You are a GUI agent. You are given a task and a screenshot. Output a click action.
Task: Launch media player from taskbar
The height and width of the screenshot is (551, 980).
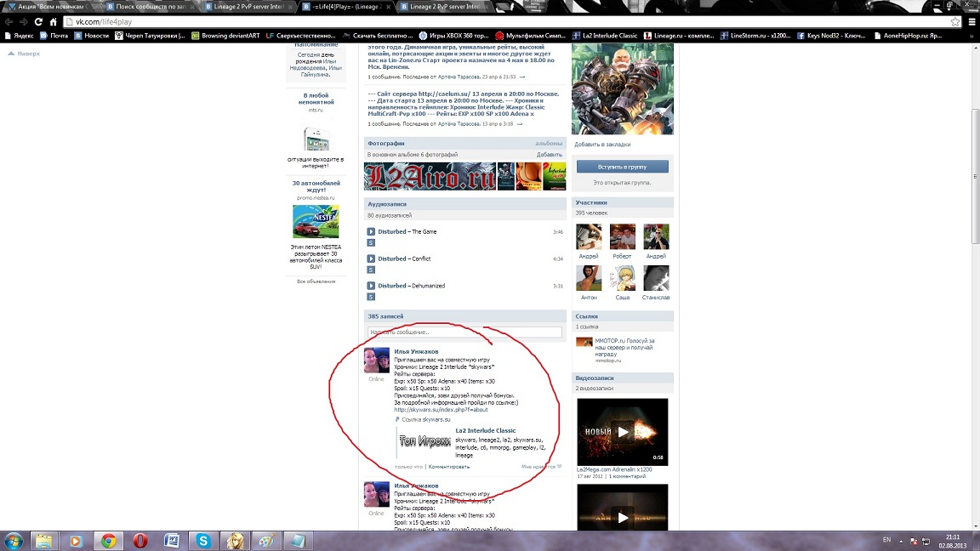[76, 541]
